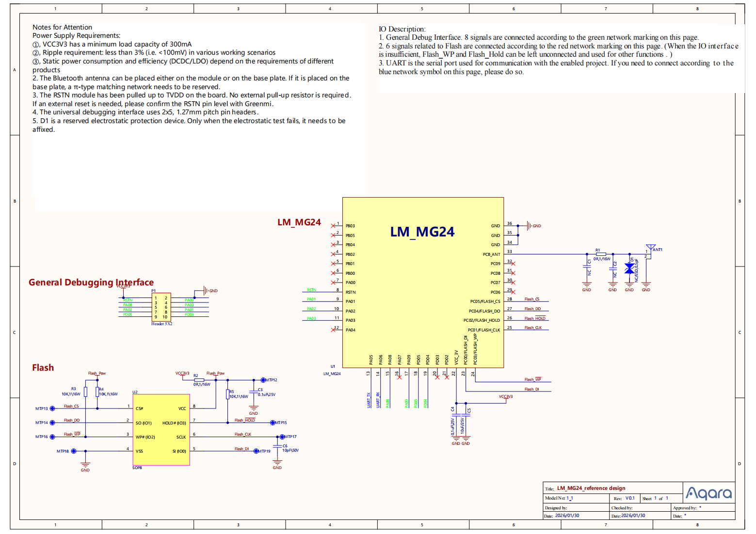Select capacitor C4 under VCC_3V pin

pyautogui.click(x=456, y=416)
